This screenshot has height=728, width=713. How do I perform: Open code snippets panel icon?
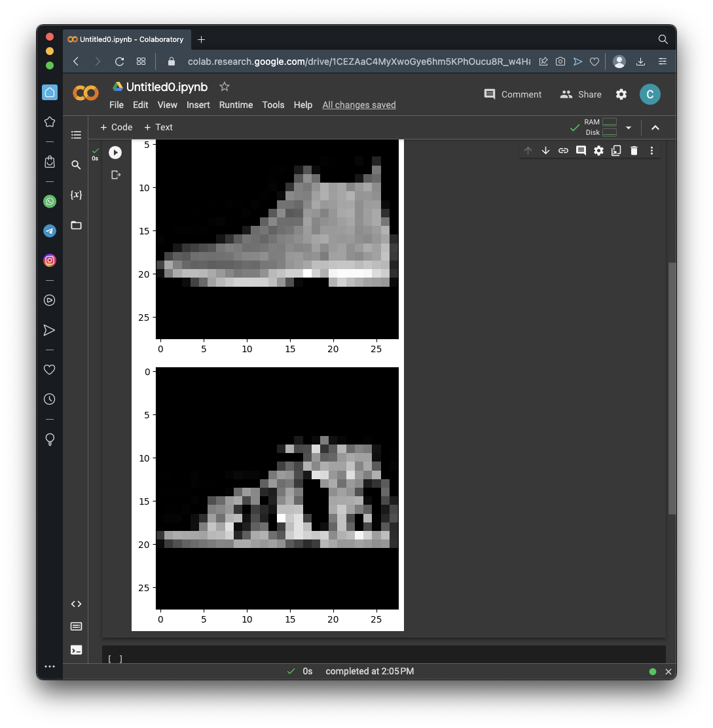[76, 604]
